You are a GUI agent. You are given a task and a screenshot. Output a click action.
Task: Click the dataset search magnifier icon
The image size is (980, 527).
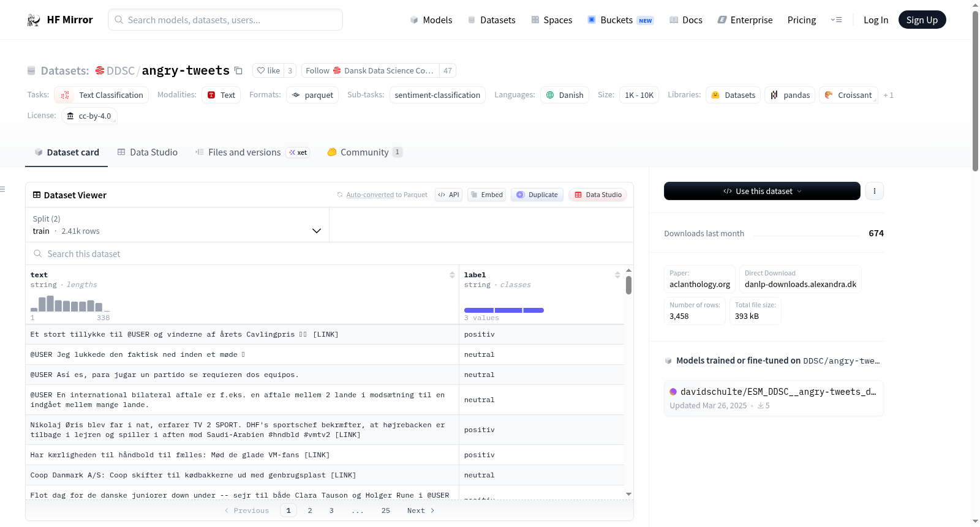(x=38, y=254)
